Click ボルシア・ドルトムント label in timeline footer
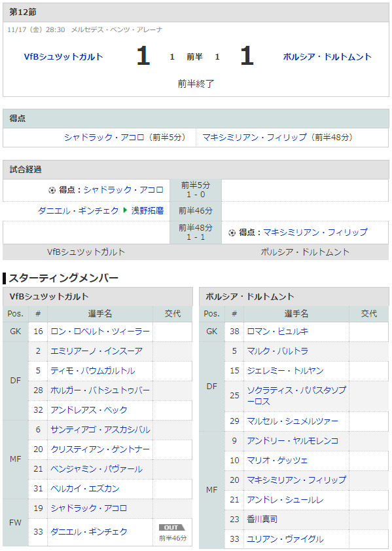 pos(305,252)
